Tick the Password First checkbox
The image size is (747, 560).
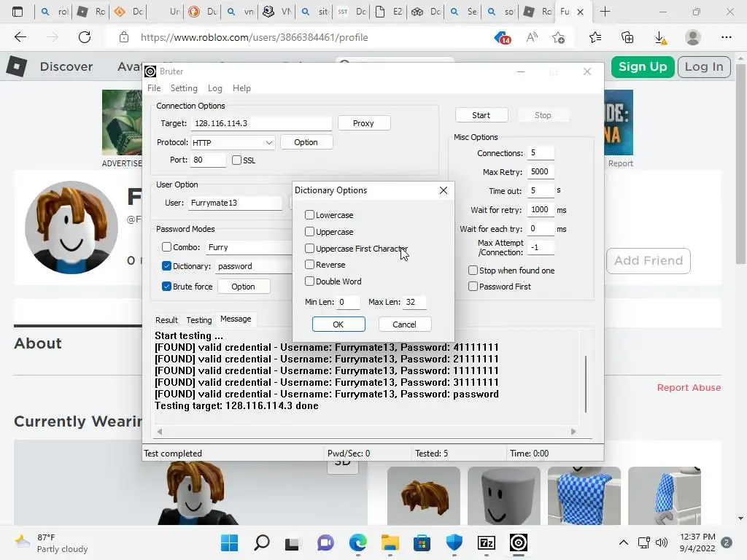pos(473,286)
